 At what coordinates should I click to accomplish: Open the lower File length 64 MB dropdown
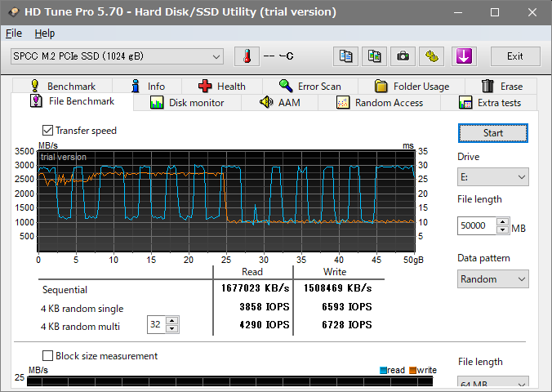[493, 383]
